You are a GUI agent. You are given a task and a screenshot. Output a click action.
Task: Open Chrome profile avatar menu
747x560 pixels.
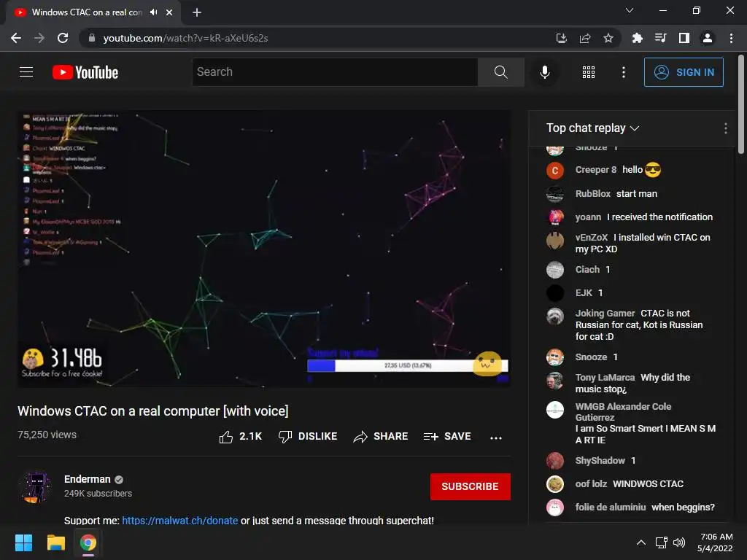tap(708, 38)
